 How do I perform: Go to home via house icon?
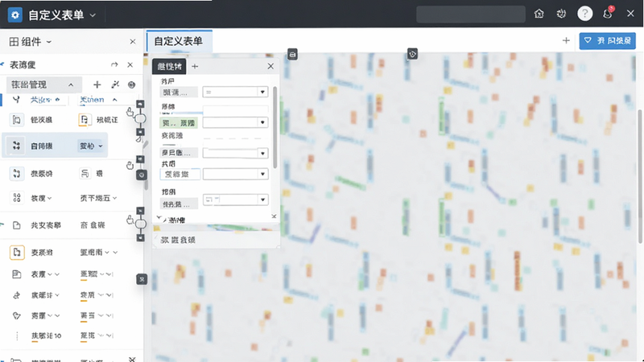[539, 14]
